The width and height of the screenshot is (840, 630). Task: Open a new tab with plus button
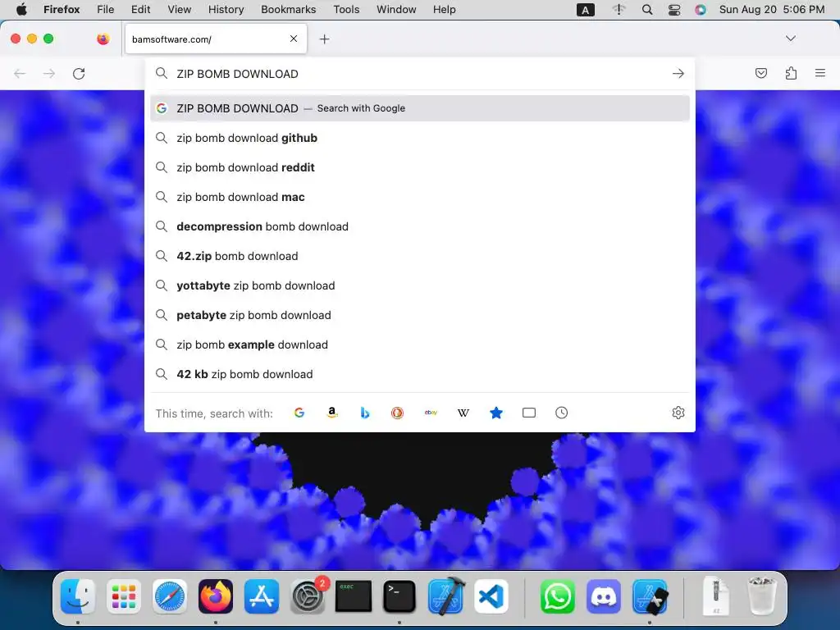[324, 39]
